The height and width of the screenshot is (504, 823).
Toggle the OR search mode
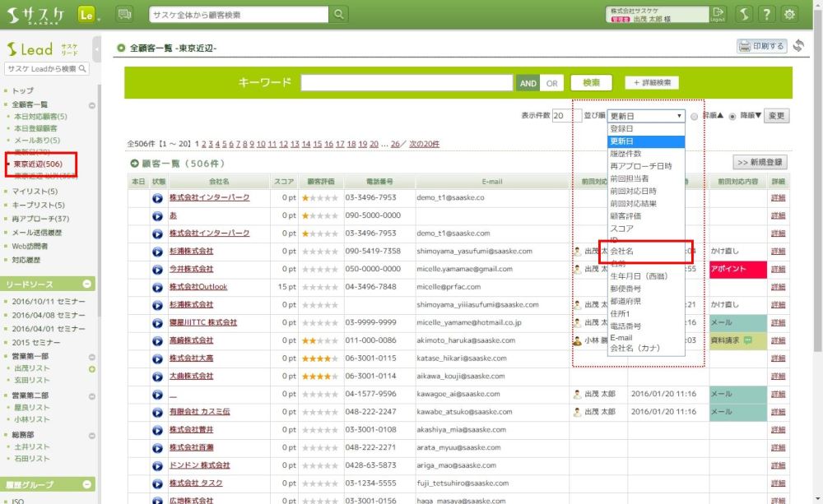point(551,83)
